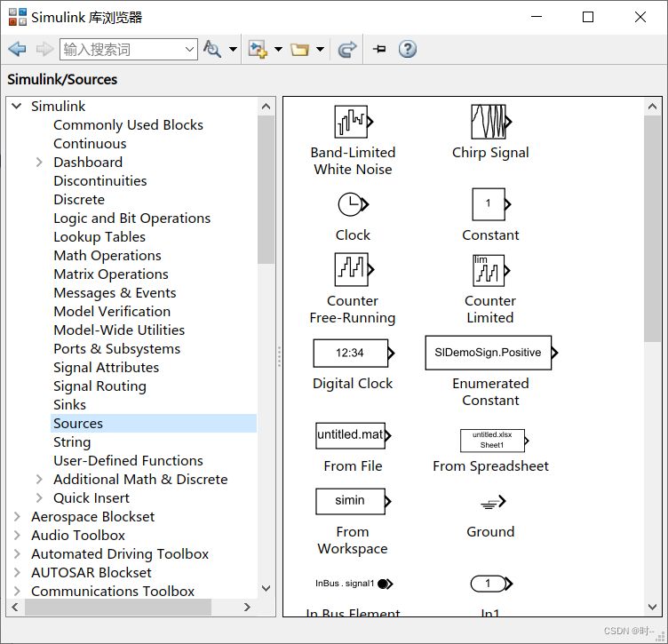Expand the Dashboard library node
The width and height of the screenshot is (668, 644).
point(39,163)
